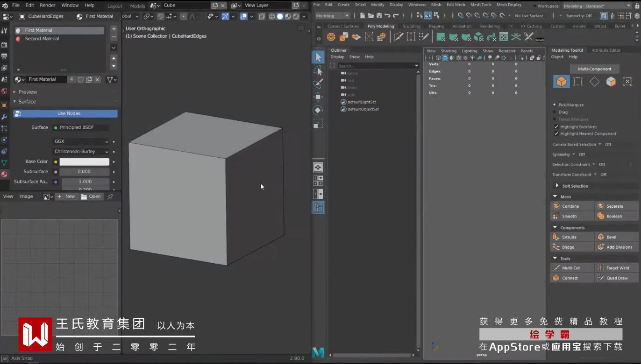The height and width of the screenshot is (364, 641).
Task: Open Blender's Modifier wrench properties tab
Action: pyautogui.click(x=4, y=117)
